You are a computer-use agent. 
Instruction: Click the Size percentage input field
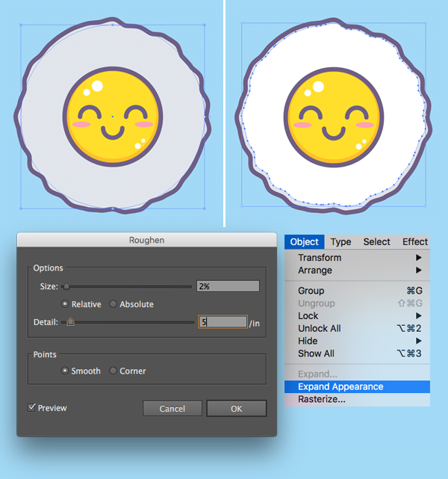tap(228, 286)
